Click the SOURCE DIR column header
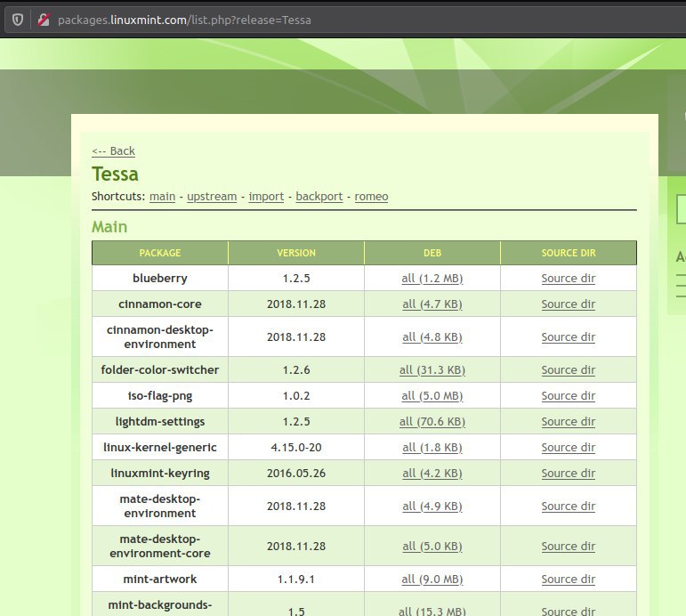686x616 pixels. click(x=569, y=253)
